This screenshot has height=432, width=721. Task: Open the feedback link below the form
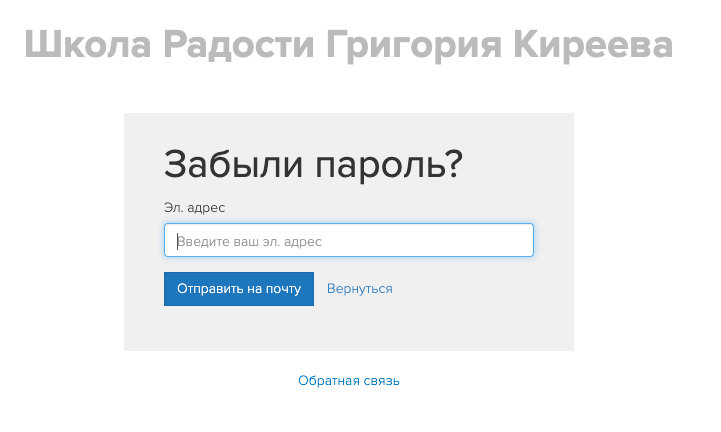click(x=348, y=381)
